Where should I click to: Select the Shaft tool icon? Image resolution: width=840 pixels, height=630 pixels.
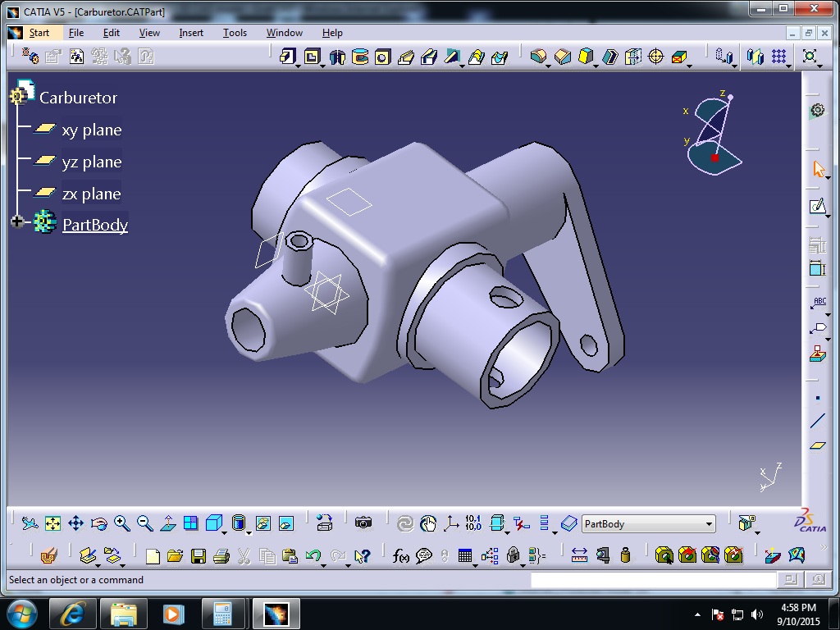click(337, 57)
